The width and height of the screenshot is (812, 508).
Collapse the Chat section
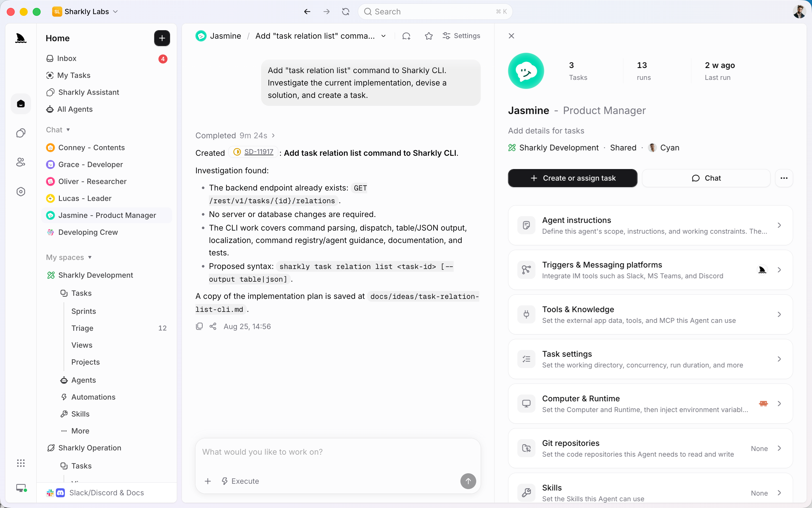pyautogui.click(x=58, y=130)
